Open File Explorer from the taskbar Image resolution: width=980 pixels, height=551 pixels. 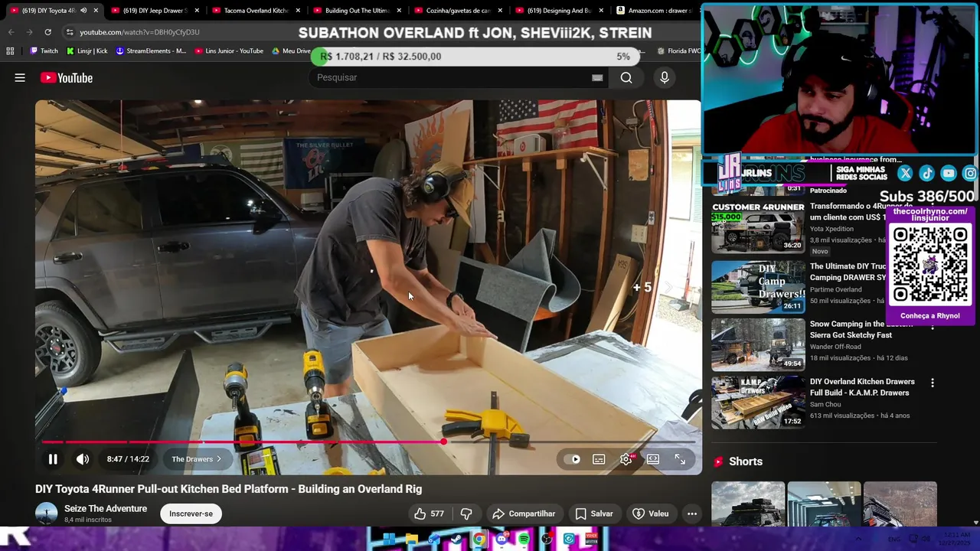412,540
